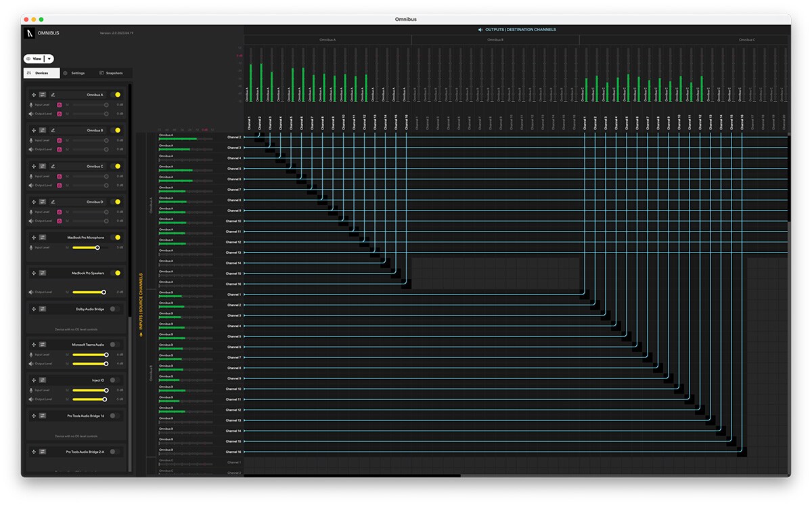Viewport: 812px width, 505px height.
Task: Click the microphone icon beside MacBook Pro Microphone Input Level
Action: coord(31,248)
